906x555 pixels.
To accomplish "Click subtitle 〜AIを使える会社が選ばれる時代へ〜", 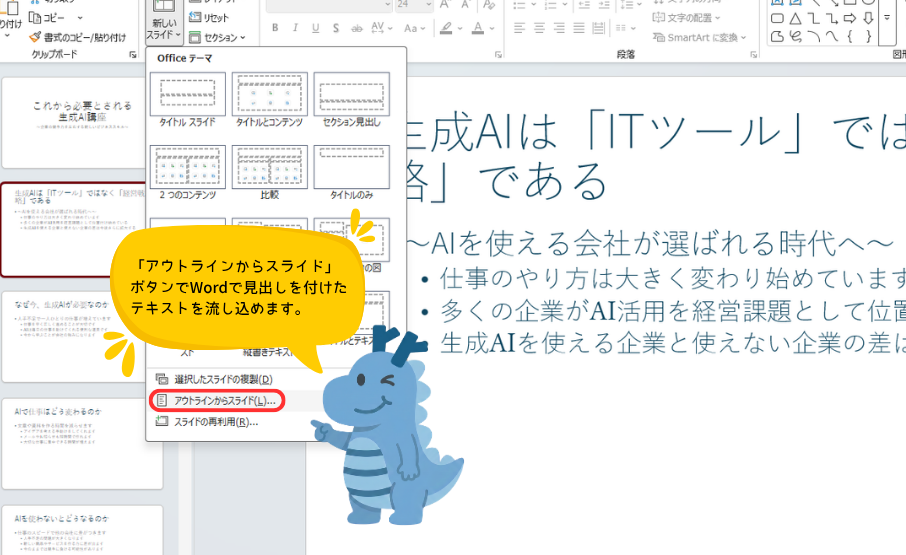I will click(651, 244).
